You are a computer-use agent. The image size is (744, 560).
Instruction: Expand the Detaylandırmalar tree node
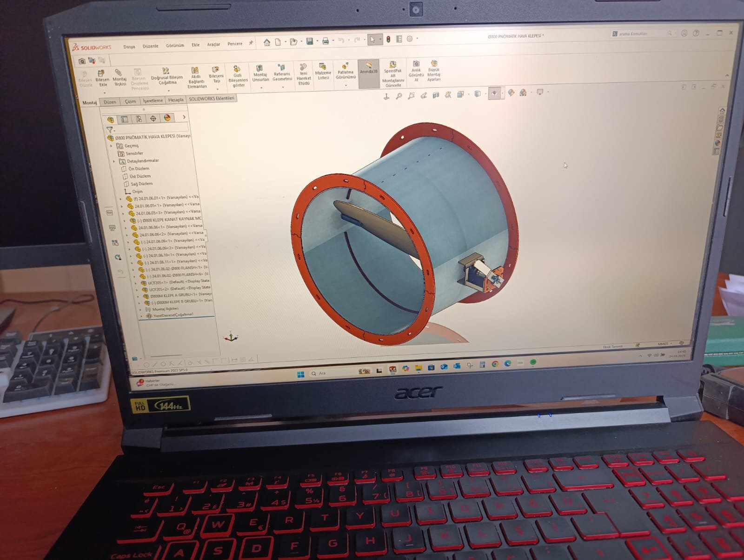(x=114, y=161)
